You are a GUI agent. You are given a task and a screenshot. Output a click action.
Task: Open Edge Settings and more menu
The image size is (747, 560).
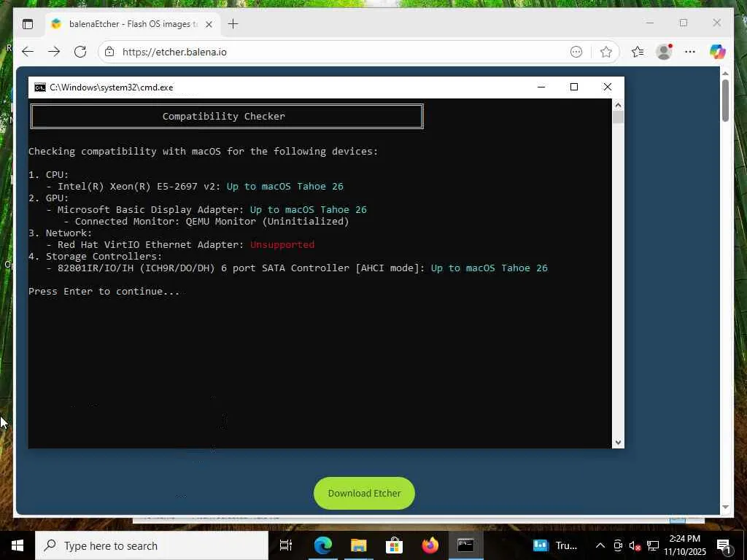click(690, 52)
